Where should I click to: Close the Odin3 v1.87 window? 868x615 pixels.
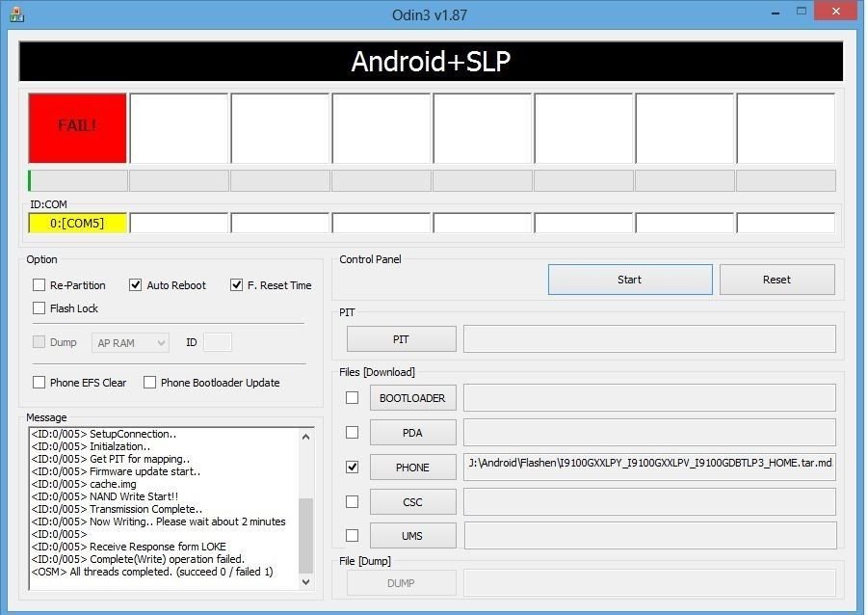point(836,11)
